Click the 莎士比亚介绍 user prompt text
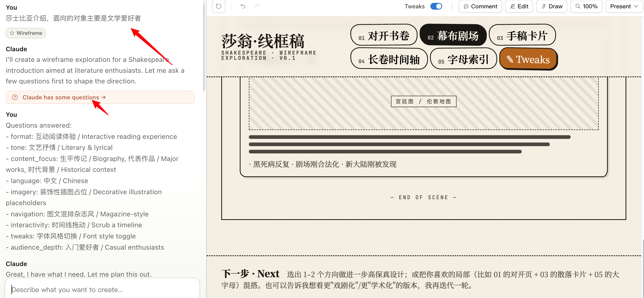Image resolution: width=644 pixels, height=298 pixels. (73, 18)
